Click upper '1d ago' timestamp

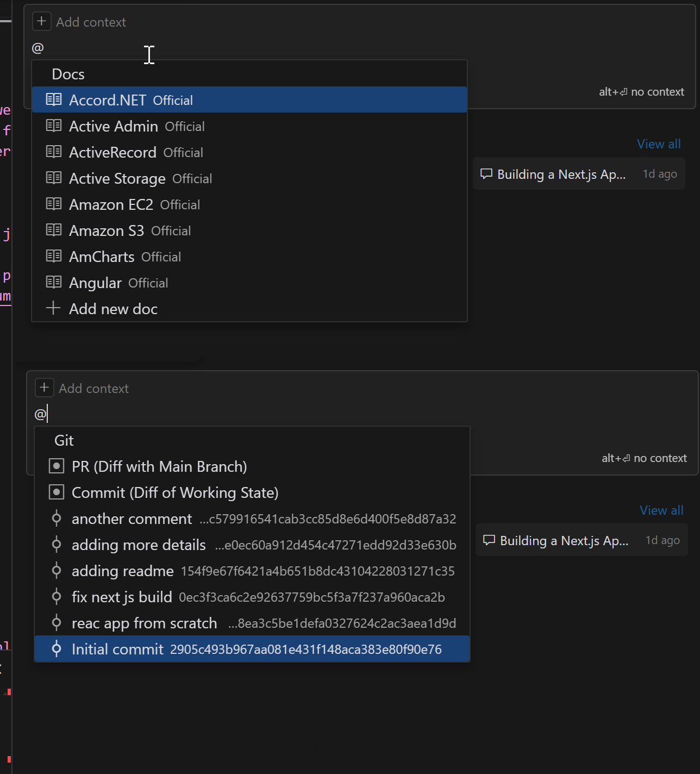point(660,174)
